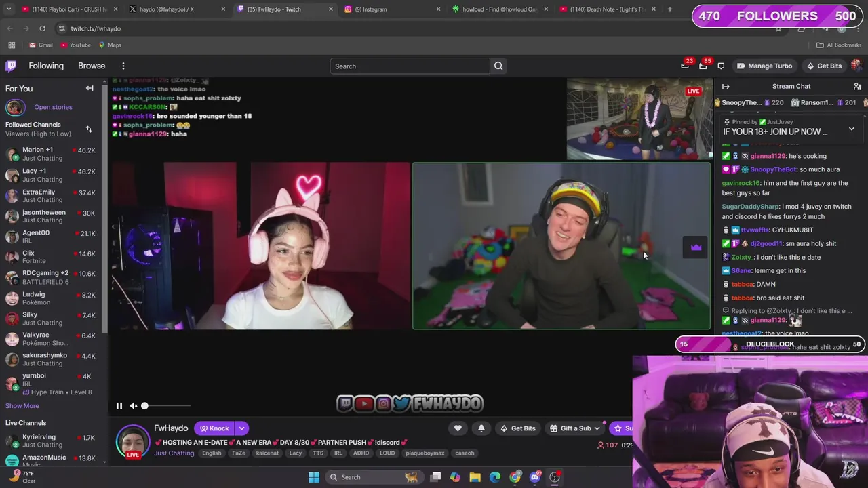The height and width of the screenshot is (488, 868).
Task: Unmute the stream volume icon
Action: click(134, 405)
